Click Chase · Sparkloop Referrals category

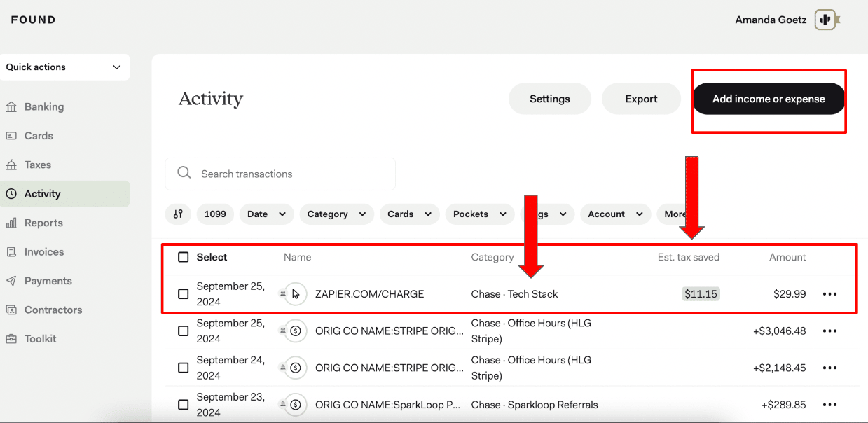(535, 405)
